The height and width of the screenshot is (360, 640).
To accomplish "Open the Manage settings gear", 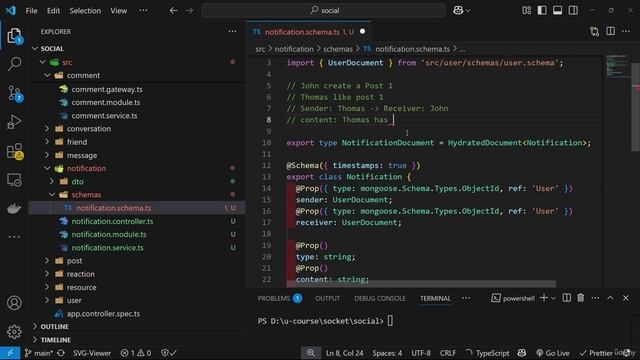I will click(14, 331).
